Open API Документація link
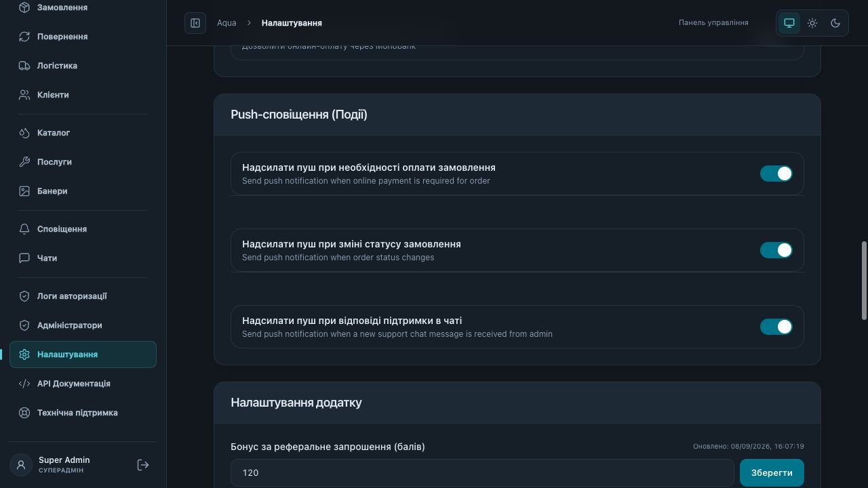This screenshot has height=488, width=868. [x=83, y=384]
